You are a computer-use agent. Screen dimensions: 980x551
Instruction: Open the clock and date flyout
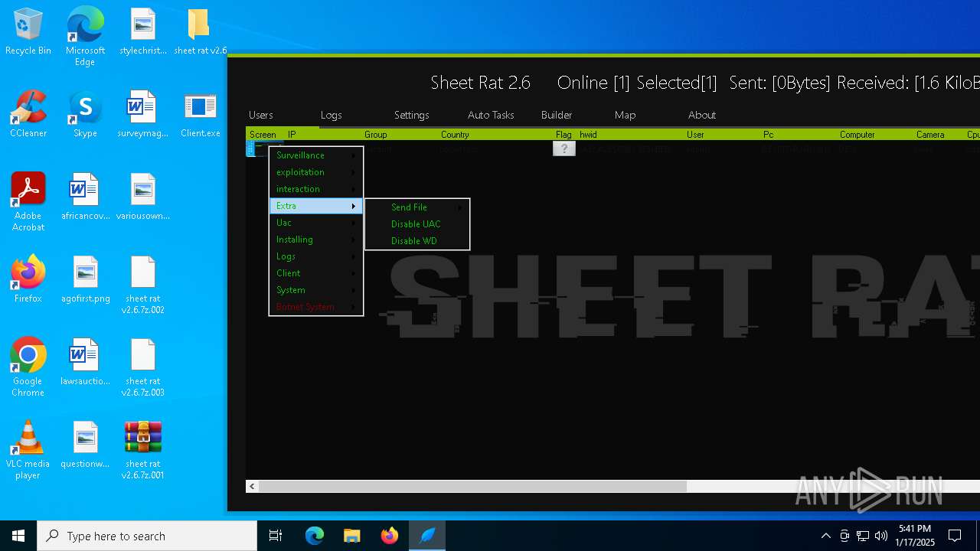pyautogui.click(x=915, y=536)
